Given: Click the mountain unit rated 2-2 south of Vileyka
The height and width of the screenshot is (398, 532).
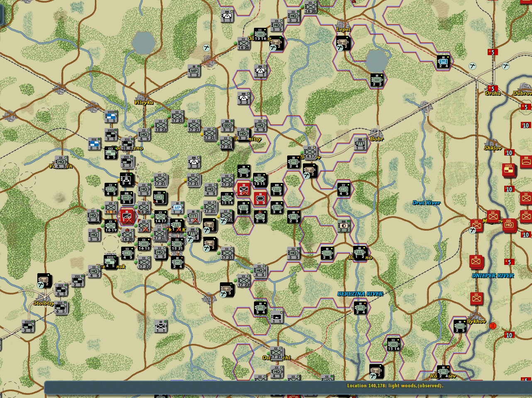Looking at the screenshot, I should pyautogui.click(x=194, y=162).
